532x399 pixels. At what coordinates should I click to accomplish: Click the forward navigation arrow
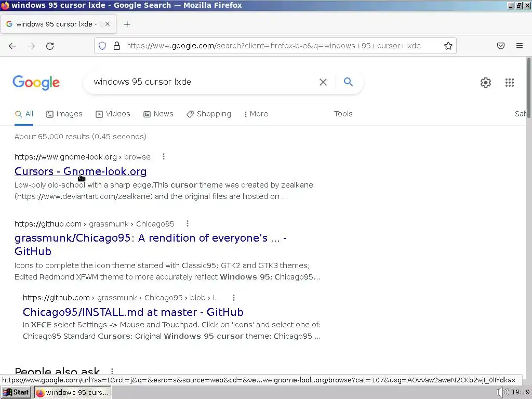(x=31, y=46)
